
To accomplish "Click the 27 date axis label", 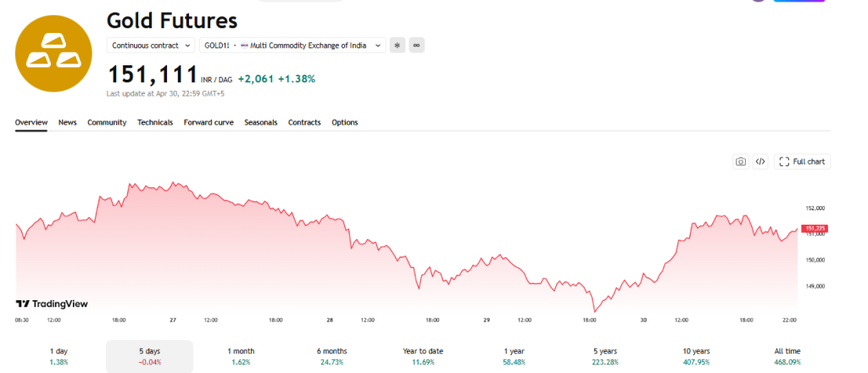I will click(x=173, y=320).
